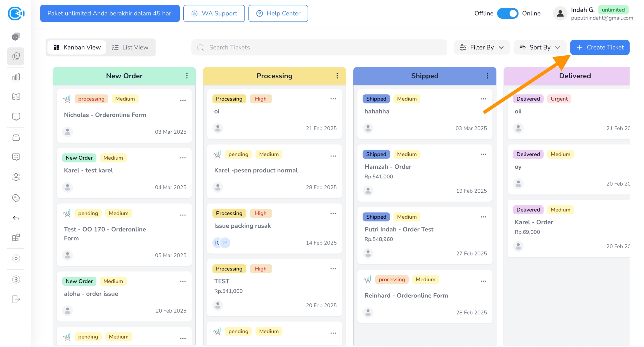Screen dimensions: 644x347
Task: Open the Hamzah - Order ticket card
Action: coord(387,167)
